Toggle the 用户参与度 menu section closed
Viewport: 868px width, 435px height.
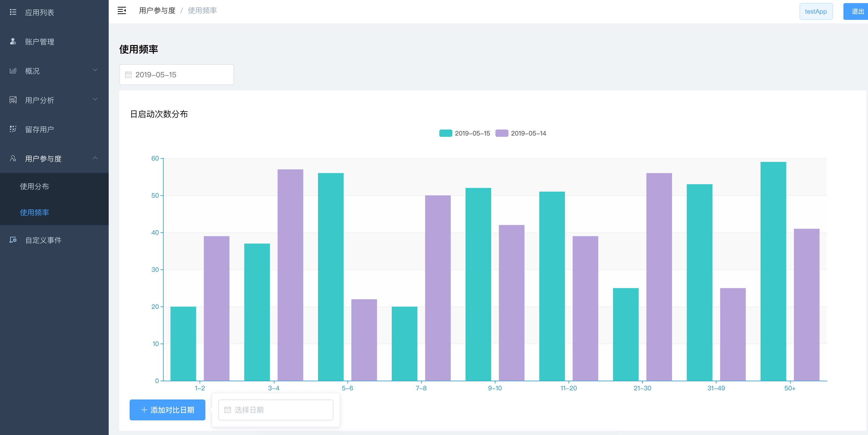coord(43,158)
